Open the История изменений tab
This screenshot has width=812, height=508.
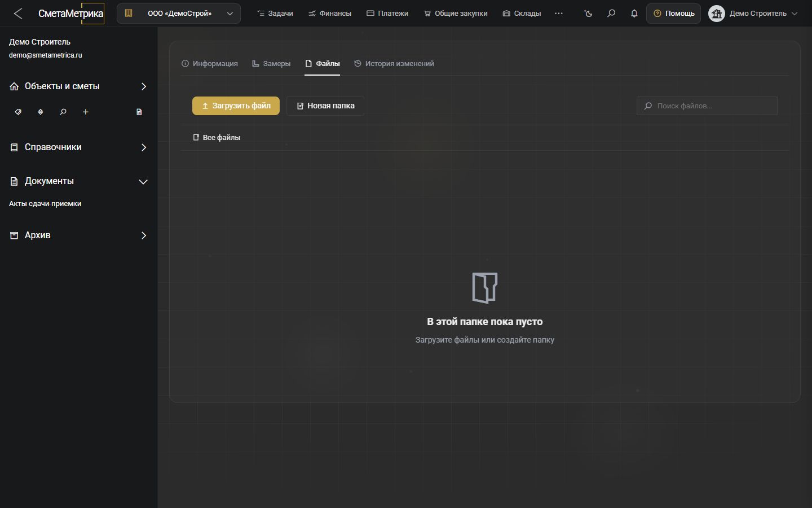[394, 64]
